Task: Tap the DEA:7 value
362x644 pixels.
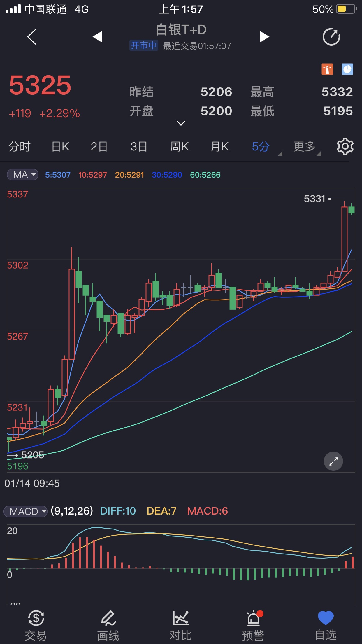Action: coord(161,511)
